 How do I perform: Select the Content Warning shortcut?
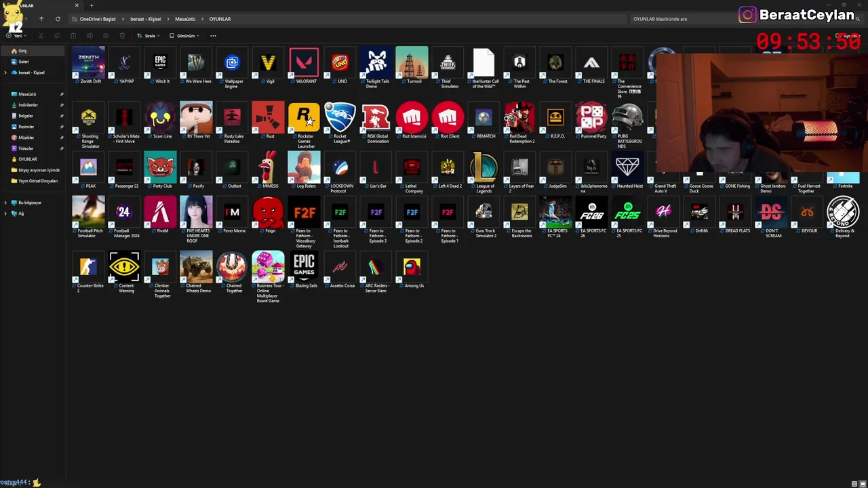click(124, 272)
